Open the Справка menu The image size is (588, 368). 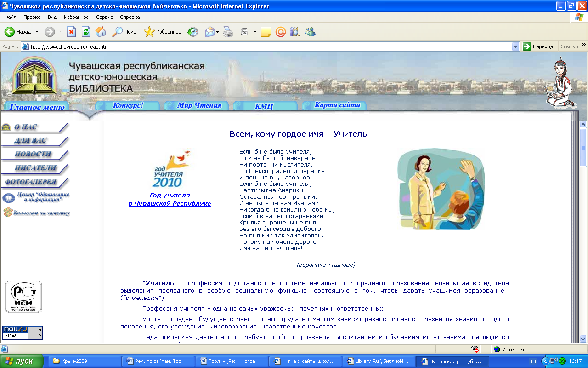click(x=130, y=17)
